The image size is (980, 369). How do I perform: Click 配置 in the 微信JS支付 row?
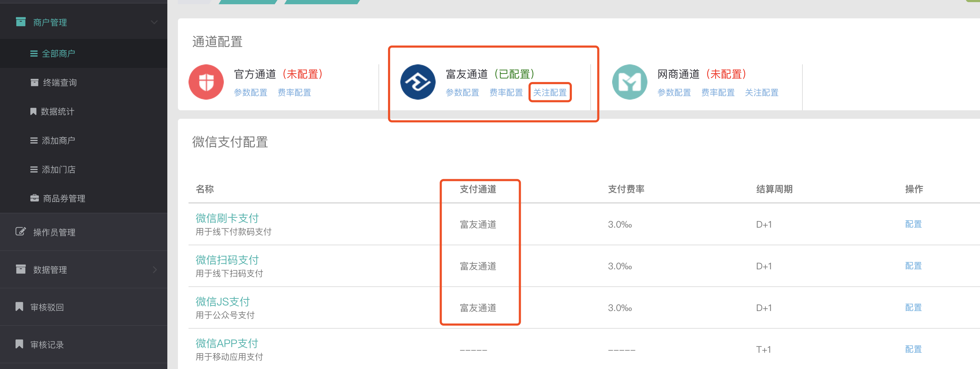[x=913, y=308]
